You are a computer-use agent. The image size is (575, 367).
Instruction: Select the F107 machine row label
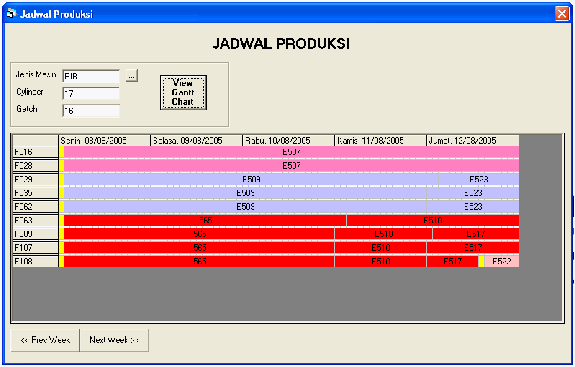point(35,248)
